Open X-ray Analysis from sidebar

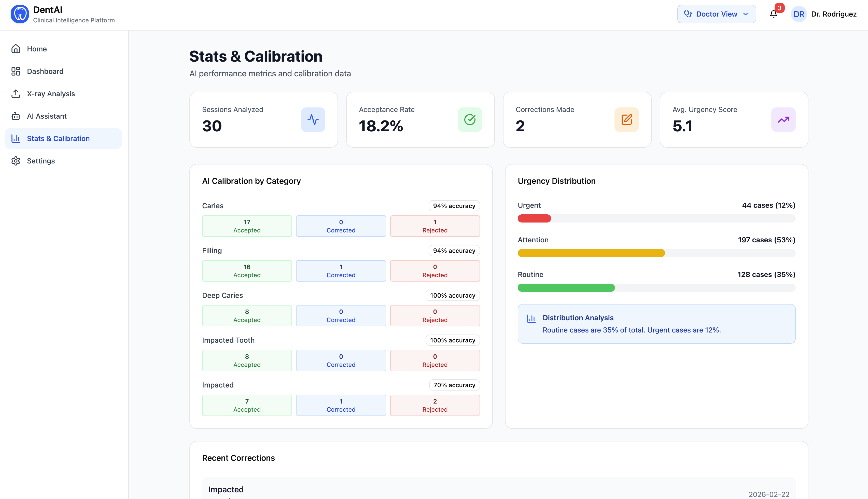point(51,94)
